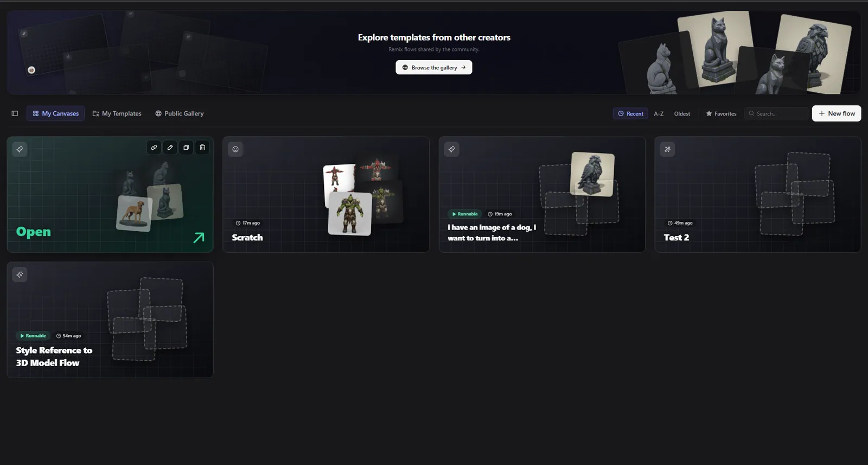Open the Test 2 canvas card

coord(758,194)
